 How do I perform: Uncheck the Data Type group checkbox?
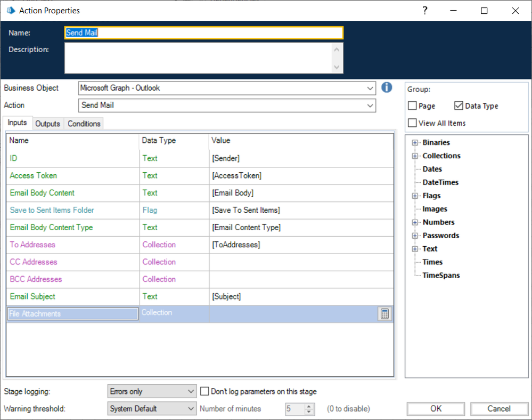point(459,106)
